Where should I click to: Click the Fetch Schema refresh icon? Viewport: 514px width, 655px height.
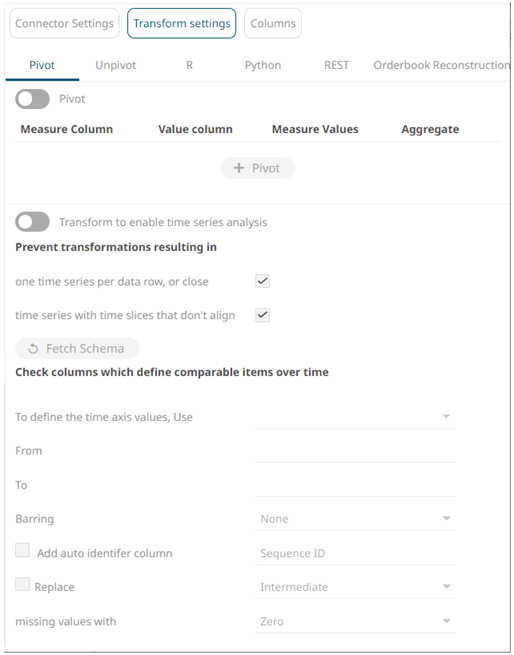33,349
